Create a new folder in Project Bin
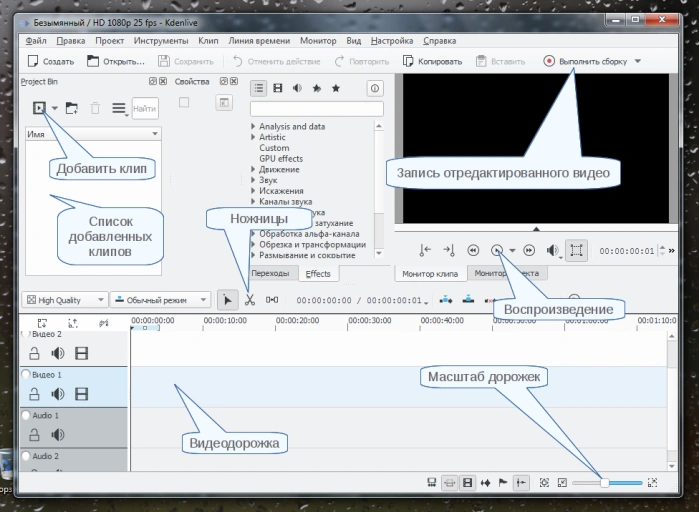The image size is (699, 512). 72,108
